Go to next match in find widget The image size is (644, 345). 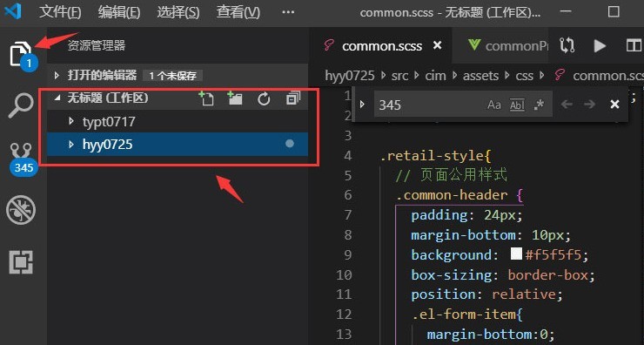click(590, 105)
